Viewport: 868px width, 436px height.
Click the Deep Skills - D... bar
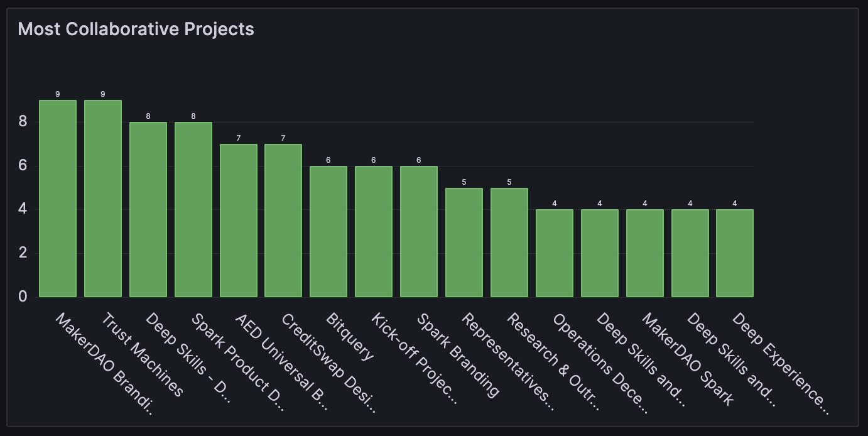tap(148, 209)
